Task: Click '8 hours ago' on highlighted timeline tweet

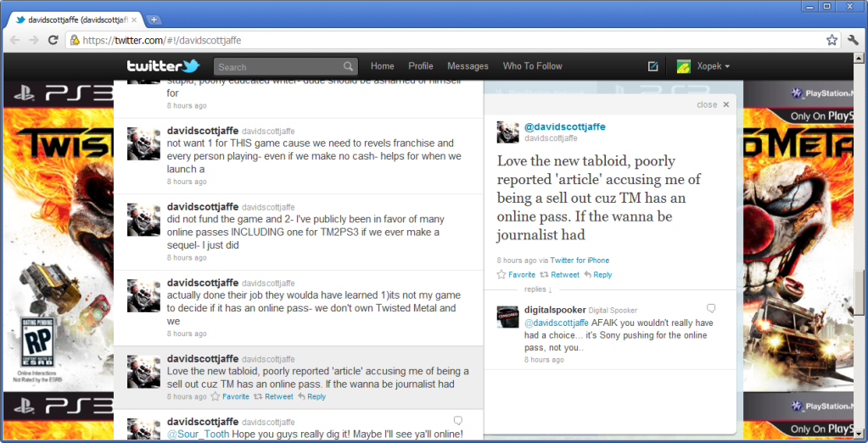Action: [x=187, y=396]
